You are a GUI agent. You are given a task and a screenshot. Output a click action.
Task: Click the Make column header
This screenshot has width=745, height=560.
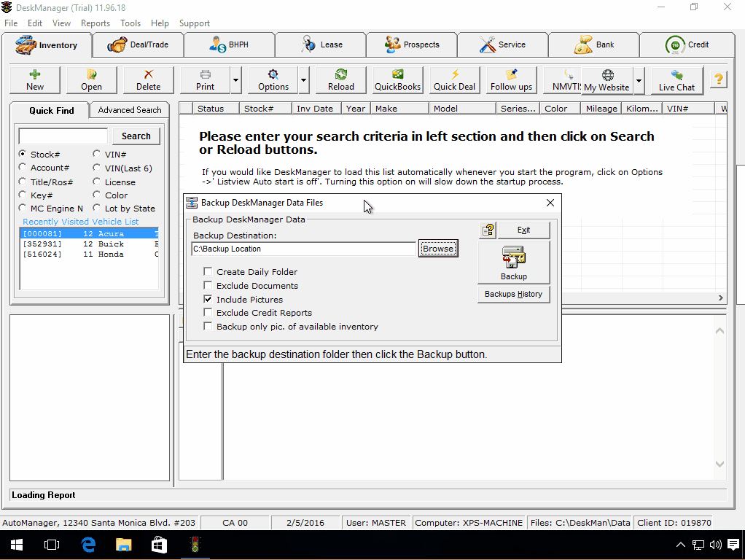tap(399, 109)
